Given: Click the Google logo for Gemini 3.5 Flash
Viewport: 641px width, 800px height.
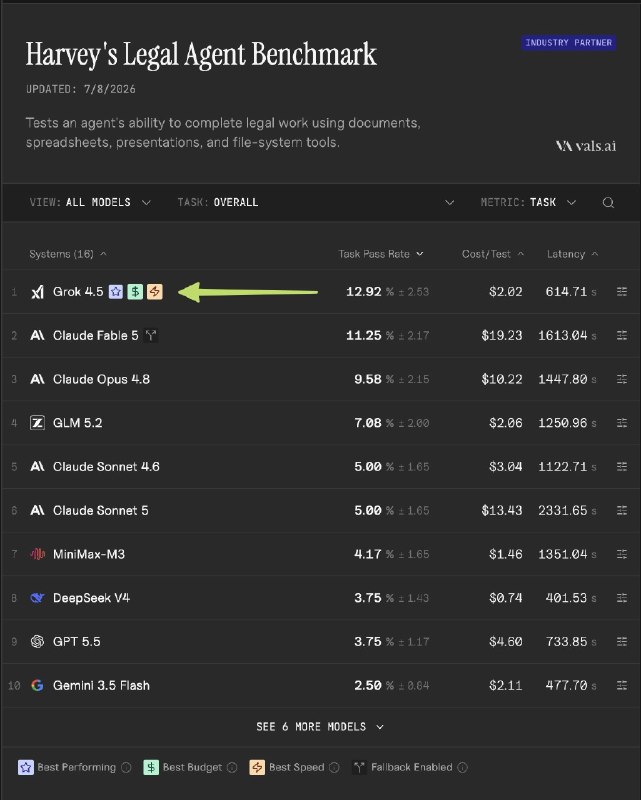Looking at the screenshot, I should tap(37, 685).
